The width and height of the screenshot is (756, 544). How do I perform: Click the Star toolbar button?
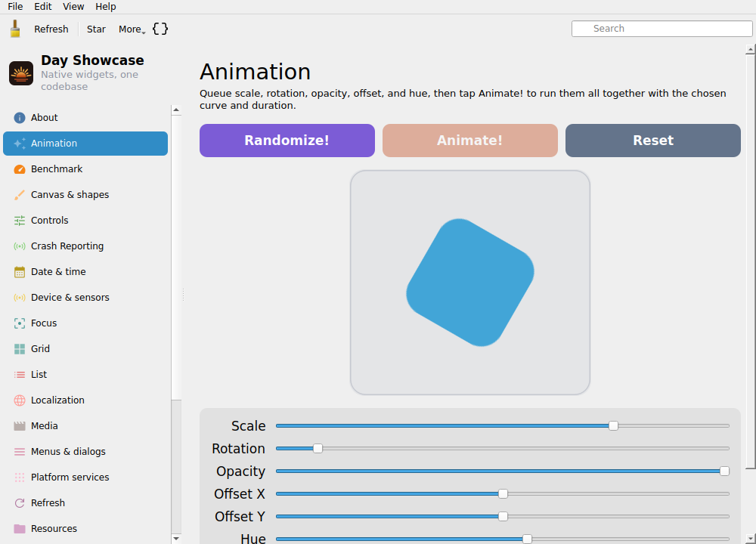[96, 29]
